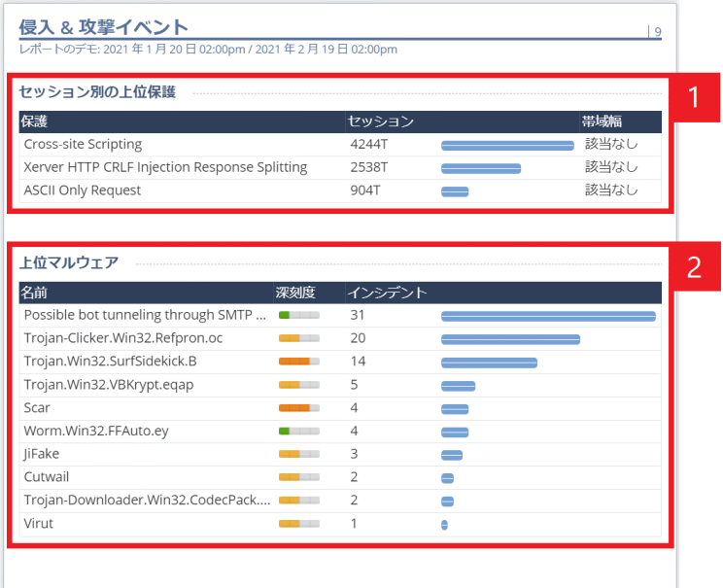Click the 保護 column header
723x588 pixels.
34,121
